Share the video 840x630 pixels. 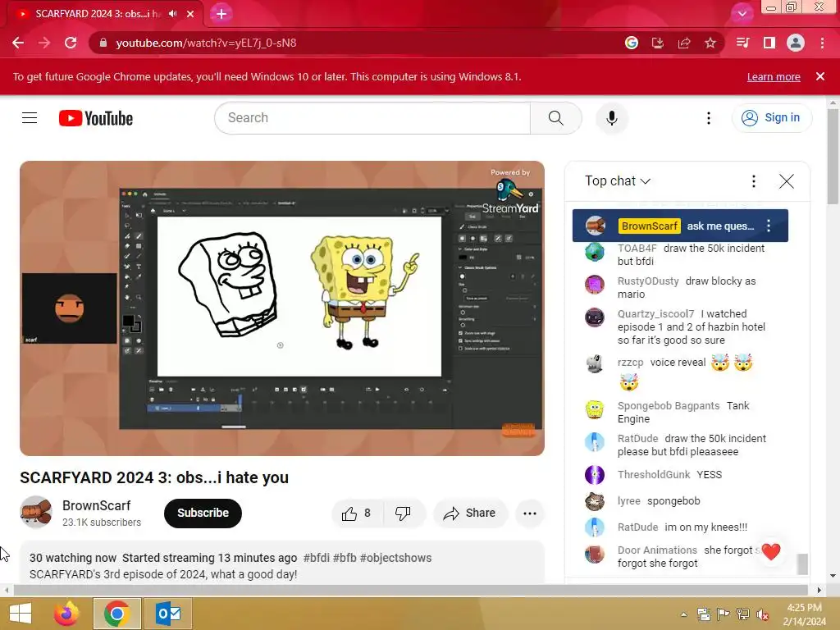(469, 514)
